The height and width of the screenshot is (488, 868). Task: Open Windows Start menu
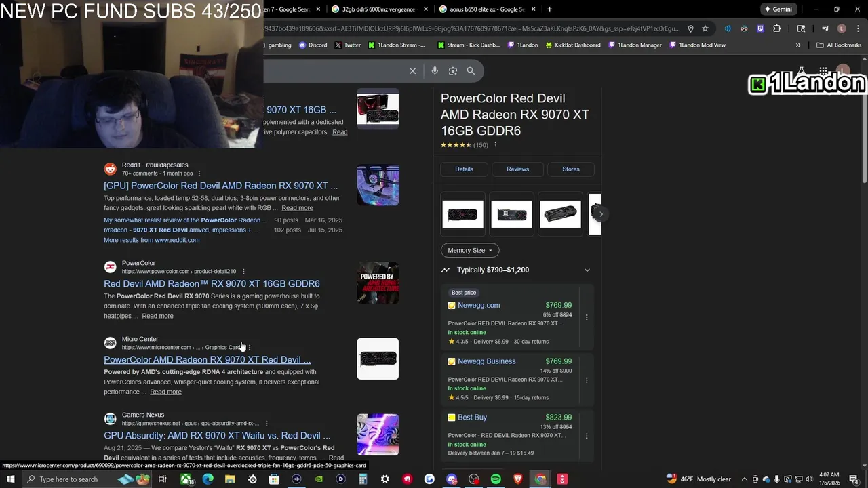click(x=11, y=479)
